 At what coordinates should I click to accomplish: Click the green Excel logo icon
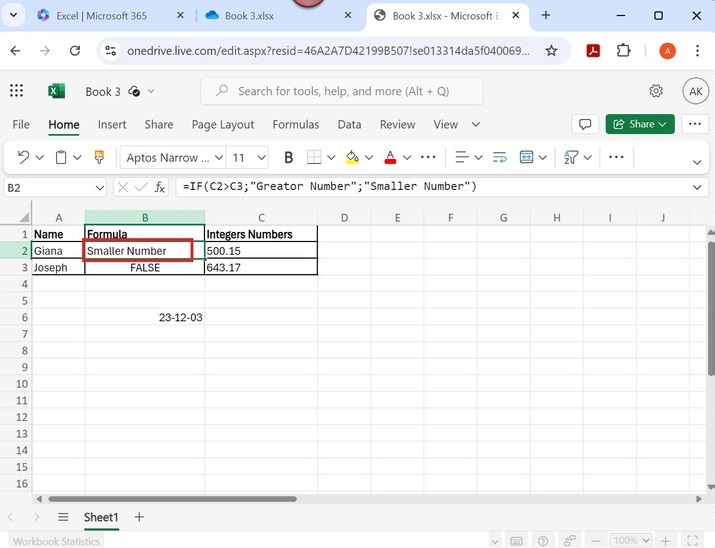57,91
